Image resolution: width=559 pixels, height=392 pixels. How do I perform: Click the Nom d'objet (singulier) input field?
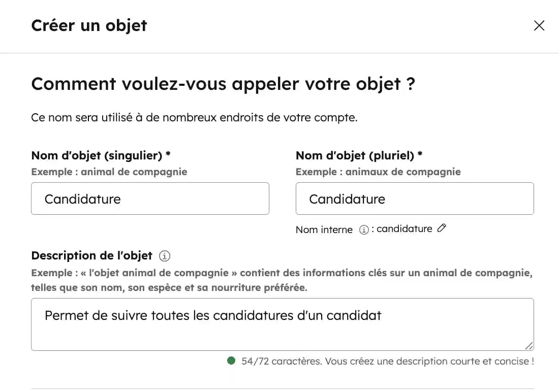coord(150,199)
